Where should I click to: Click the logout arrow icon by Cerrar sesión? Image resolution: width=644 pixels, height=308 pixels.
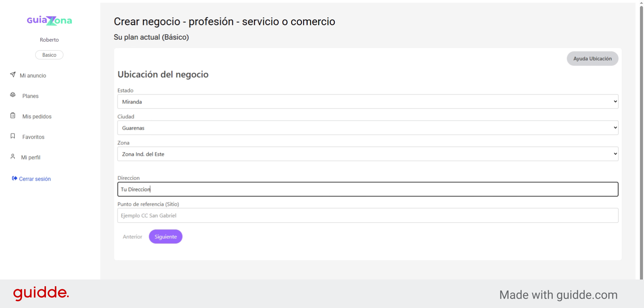pyautogui.click(x=14, y=178)
